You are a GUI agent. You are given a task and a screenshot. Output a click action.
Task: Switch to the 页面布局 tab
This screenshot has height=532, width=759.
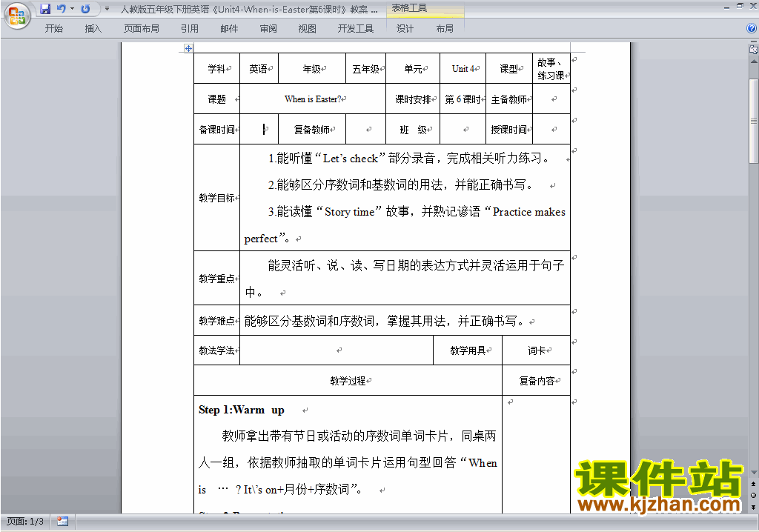142,29
